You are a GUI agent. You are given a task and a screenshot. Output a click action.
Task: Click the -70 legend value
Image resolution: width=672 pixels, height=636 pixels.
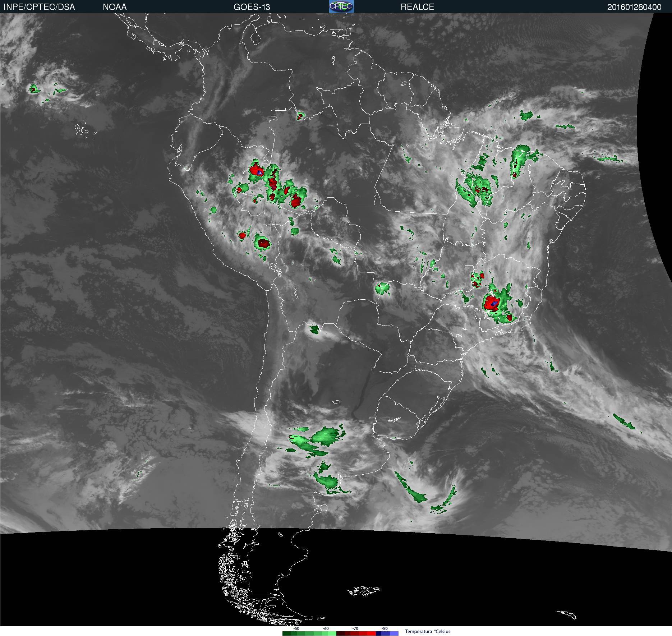[x=355, y=628]
